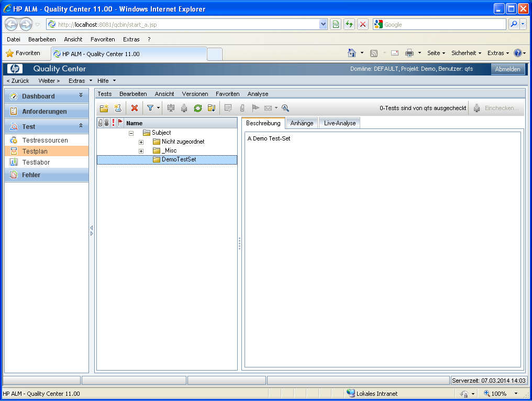Expand the Nicht zugeordnet folder
The height and width of the screenshot is (401, 532).
pyautogui.click(x=141, y=142)
